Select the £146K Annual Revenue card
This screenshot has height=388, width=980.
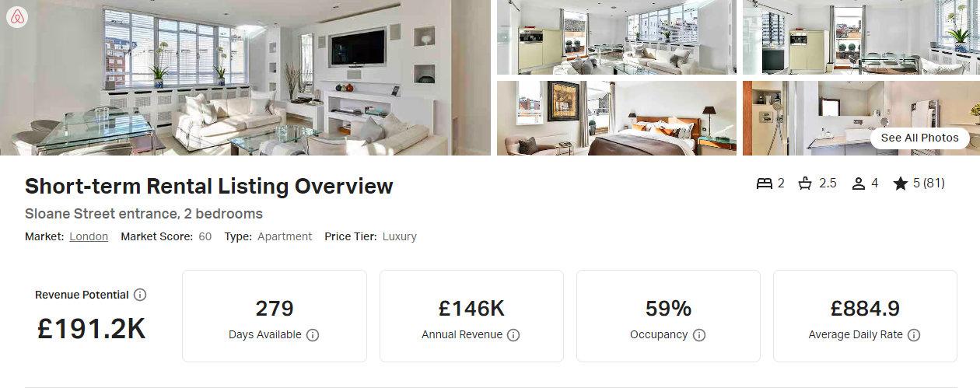pyautogui.click(x=471, y=316)
